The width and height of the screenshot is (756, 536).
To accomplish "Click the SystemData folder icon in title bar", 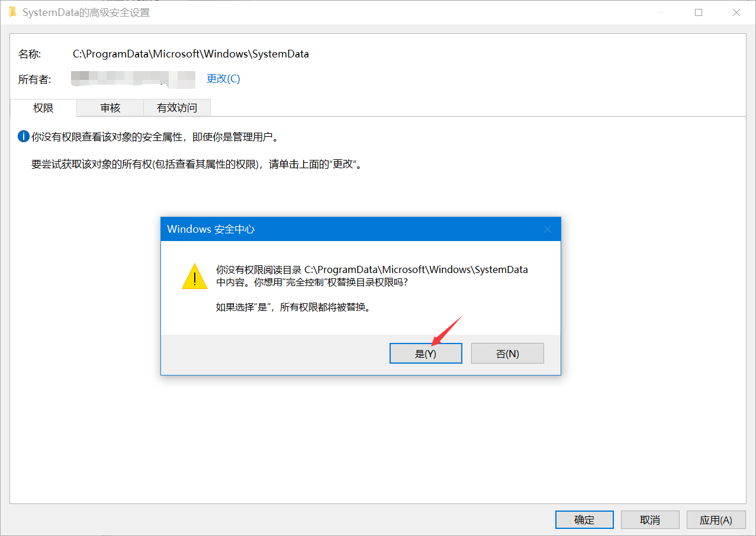I will pyautogui.click(x=12, y=12).
